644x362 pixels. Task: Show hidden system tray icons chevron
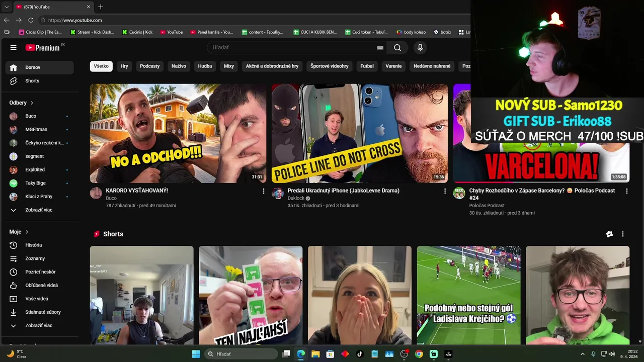tap(583, 354)
